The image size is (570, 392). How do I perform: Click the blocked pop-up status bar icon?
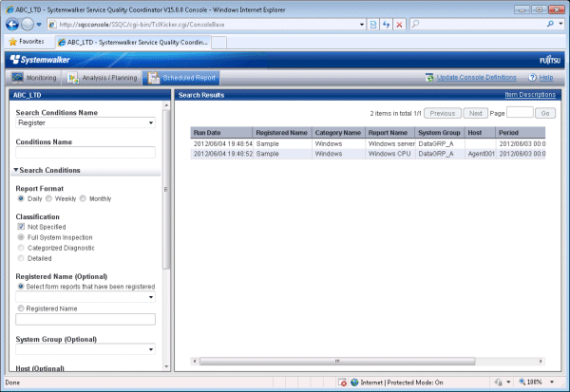click(x=342, y=383)
